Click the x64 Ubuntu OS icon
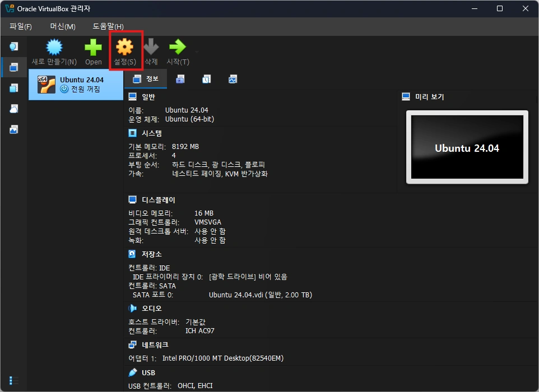The width and height of the screenshot is (539, 392). tap(47, 85)
